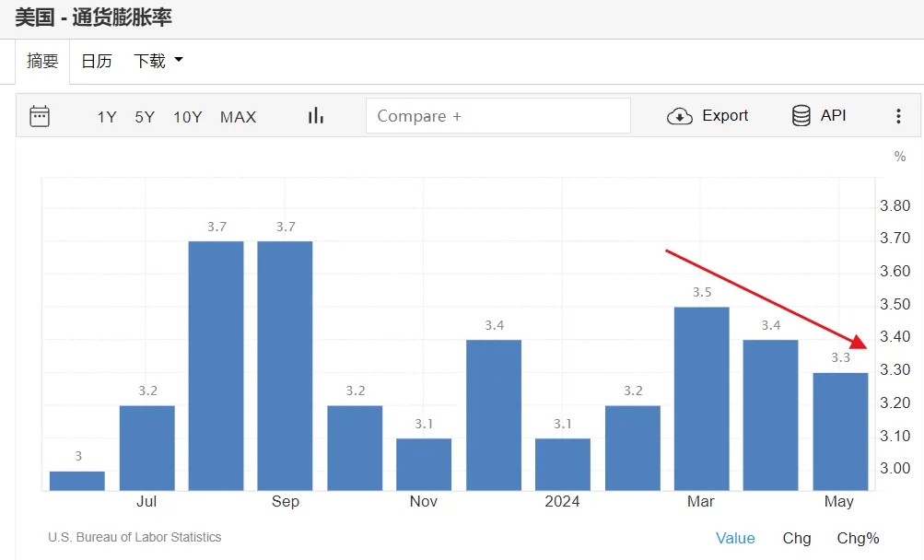Switch chart to Chg% view
The width and height of the screenshot is (924, 560).
(858, 539)
